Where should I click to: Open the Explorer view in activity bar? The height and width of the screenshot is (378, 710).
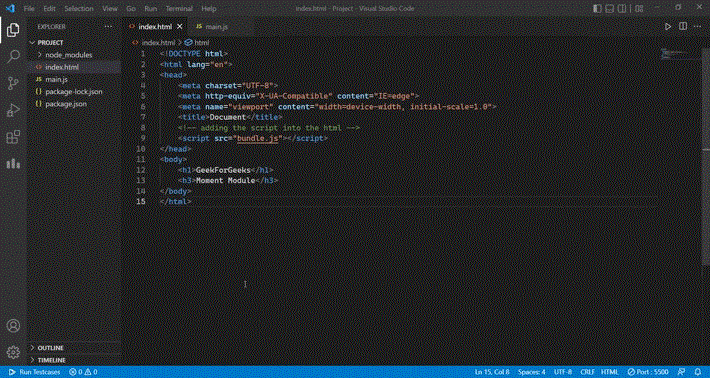point(13,30)
